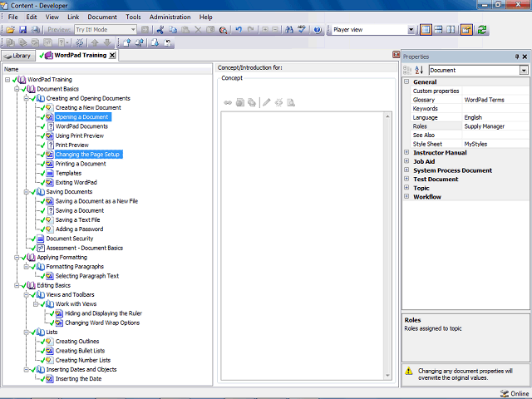The image size is (532, 399).
Task: Close the WordPad Training tab
Action: [112, 56]
